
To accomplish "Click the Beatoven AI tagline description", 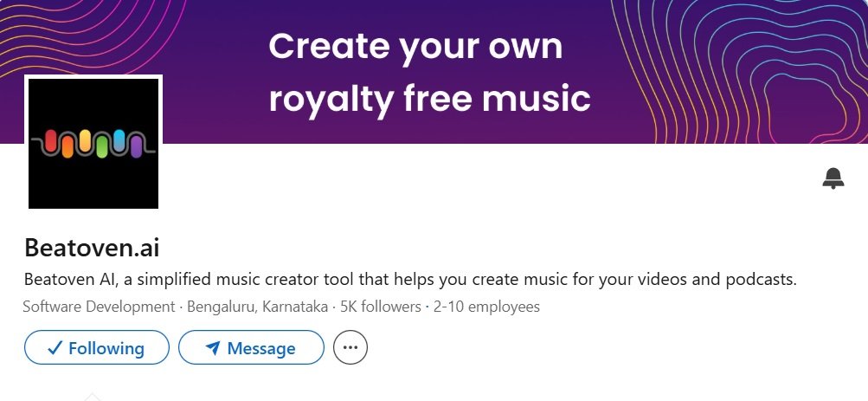I will click(x=410, y=279).
